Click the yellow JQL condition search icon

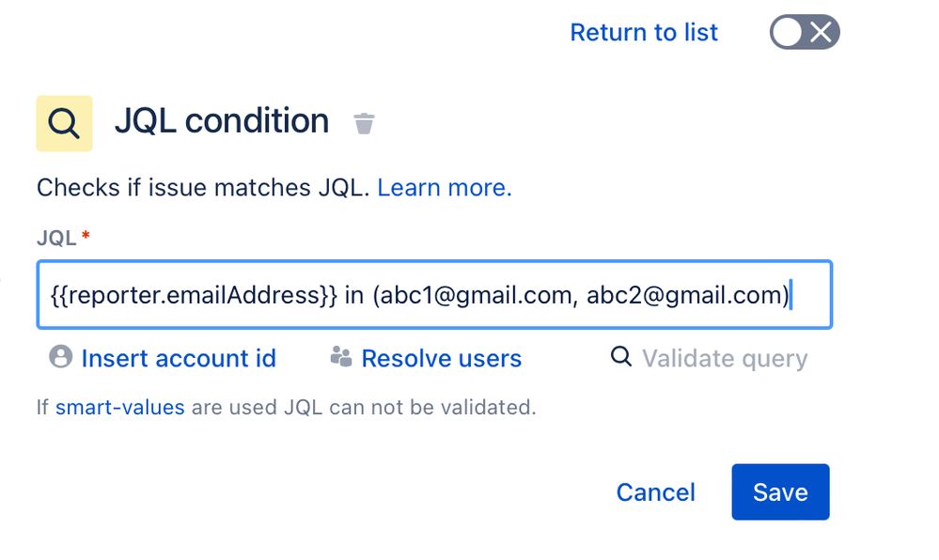click(x=64, y=123)
